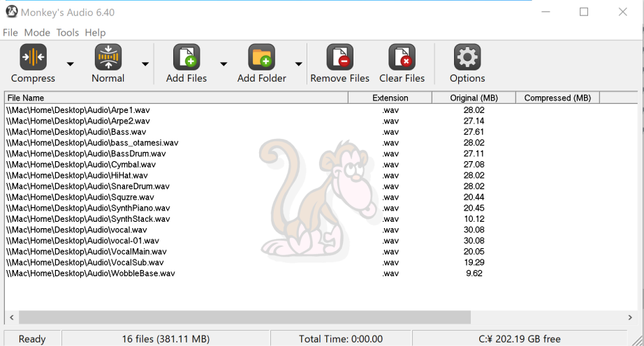Open the Tools menu
The image size is (644, 346).
coord(67,32)
